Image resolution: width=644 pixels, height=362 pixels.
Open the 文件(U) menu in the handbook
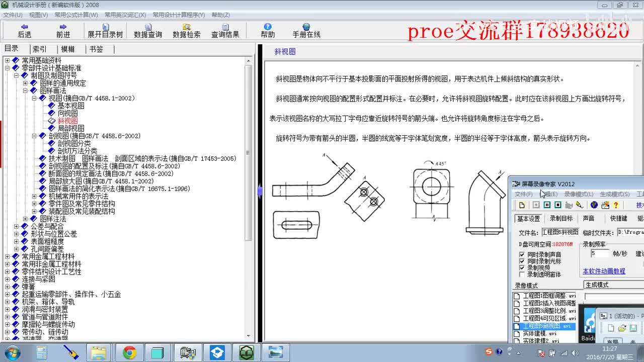(x=13, y=15)
